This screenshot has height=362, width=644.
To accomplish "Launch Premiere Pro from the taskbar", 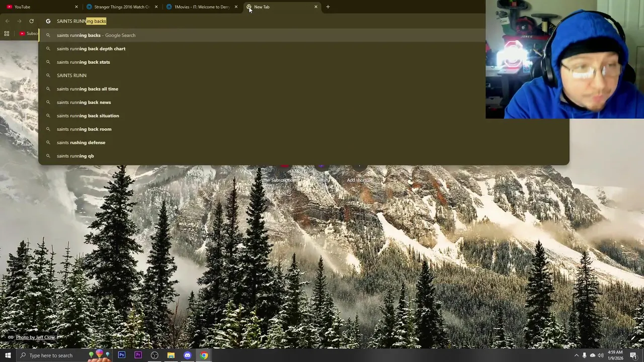I will pyautogui.click(x=138, y=355).
